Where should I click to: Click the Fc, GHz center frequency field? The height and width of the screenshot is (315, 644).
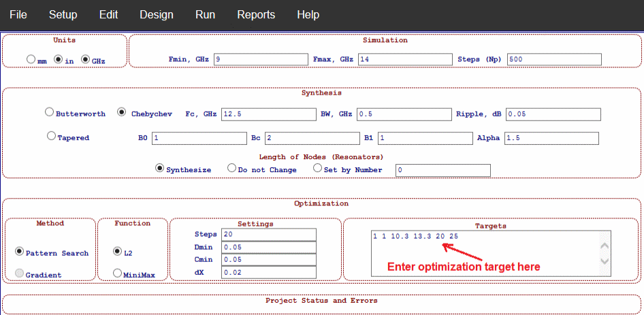(x=268, y=114)
